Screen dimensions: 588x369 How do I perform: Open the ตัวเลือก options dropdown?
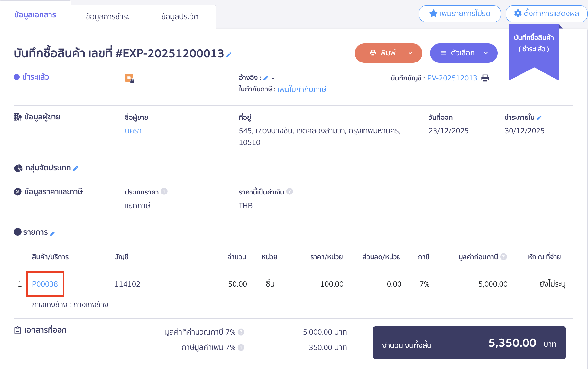[x=464, y=53]
